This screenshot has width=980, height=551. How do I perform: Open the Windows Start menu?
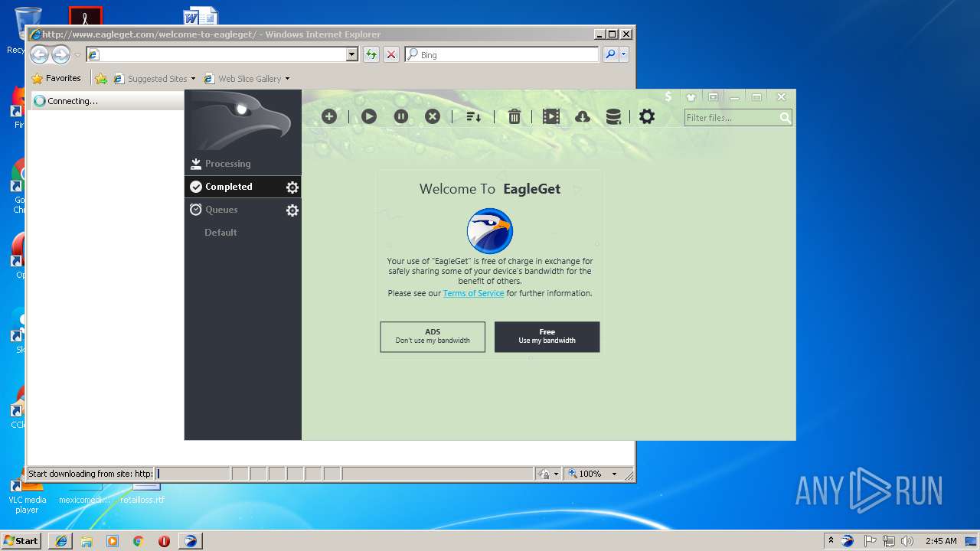pos(21,540)
